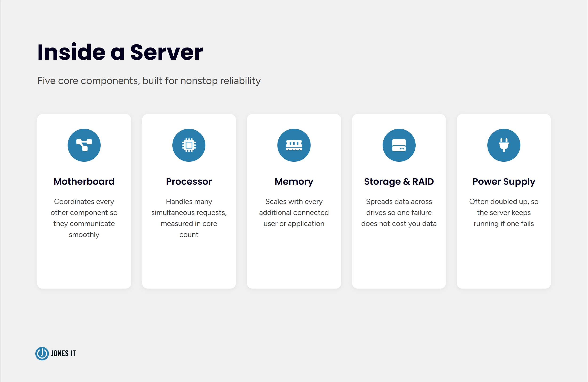The image size is (588, 382).
Task: Click the 'Often doubled up' description
Action: (x=504, y=212)
